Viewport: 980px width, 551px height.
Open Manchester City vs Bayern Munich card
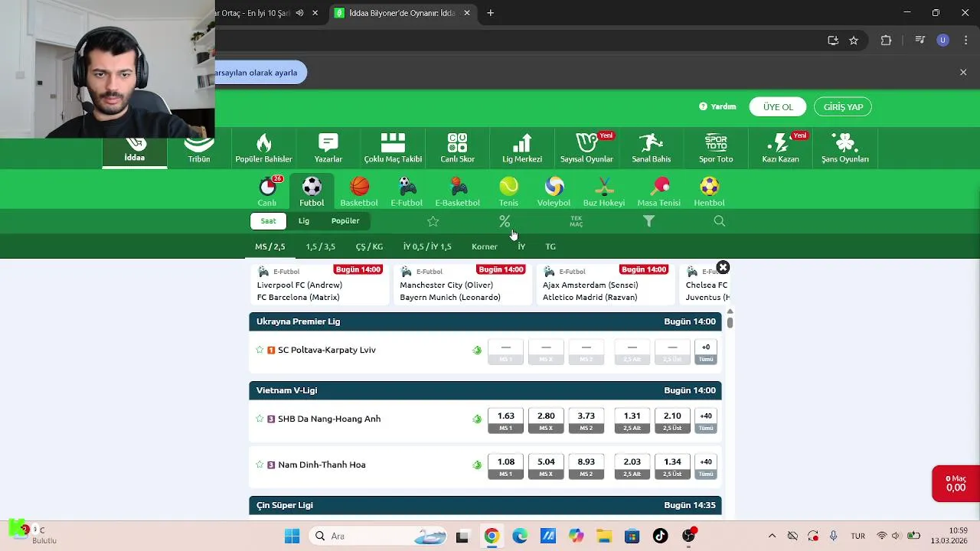coord(462,284)
